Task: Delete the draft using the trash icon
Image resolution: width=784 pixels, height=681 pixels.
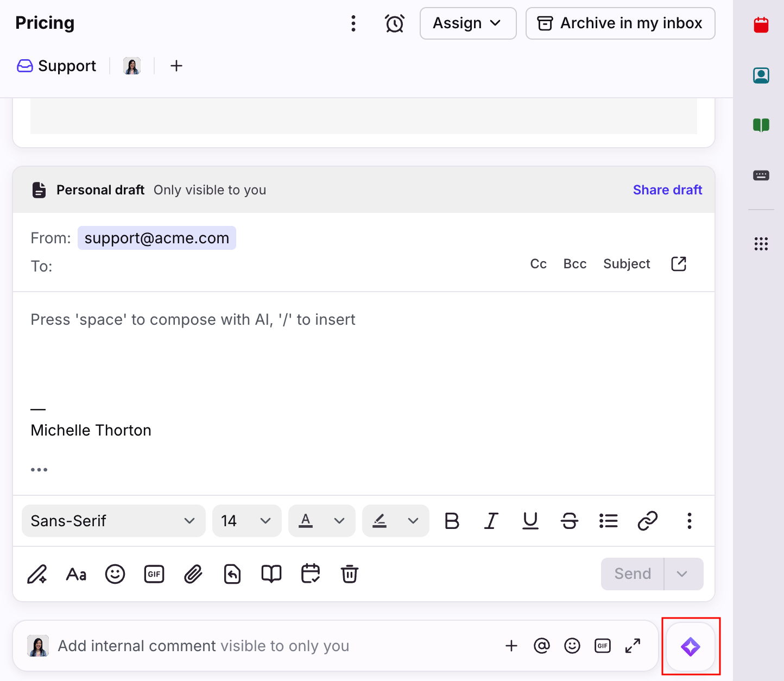Action: [x=349, y=574]
